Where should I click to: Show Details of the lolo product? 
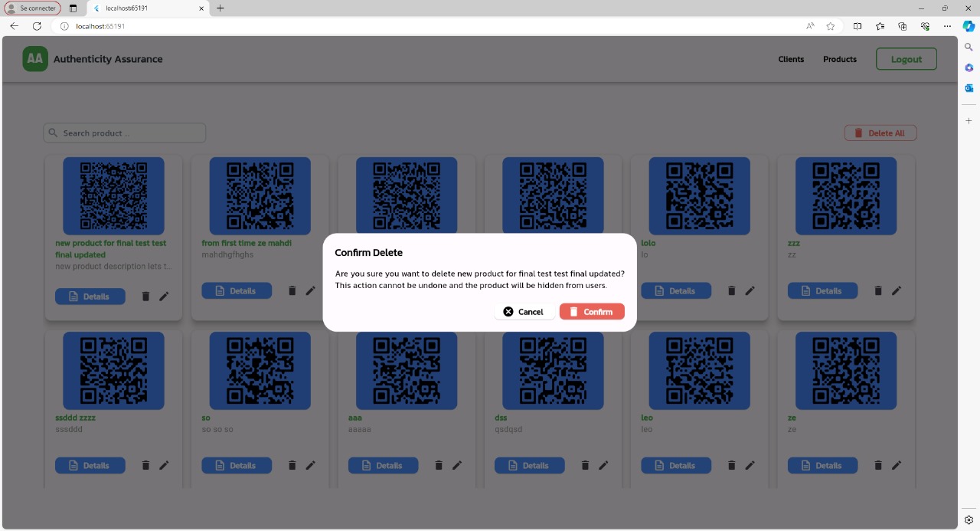pos(676,290)
